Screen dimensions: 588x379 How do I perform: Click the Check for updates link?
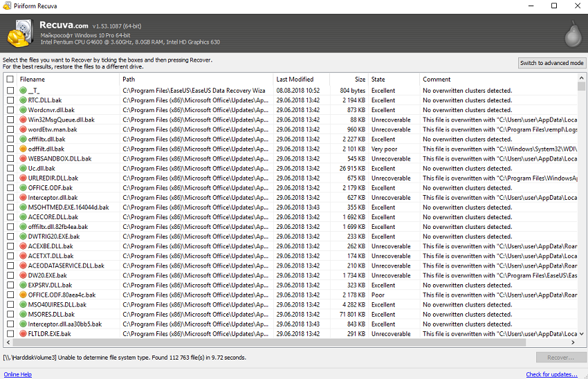click(x=551, y=374)
